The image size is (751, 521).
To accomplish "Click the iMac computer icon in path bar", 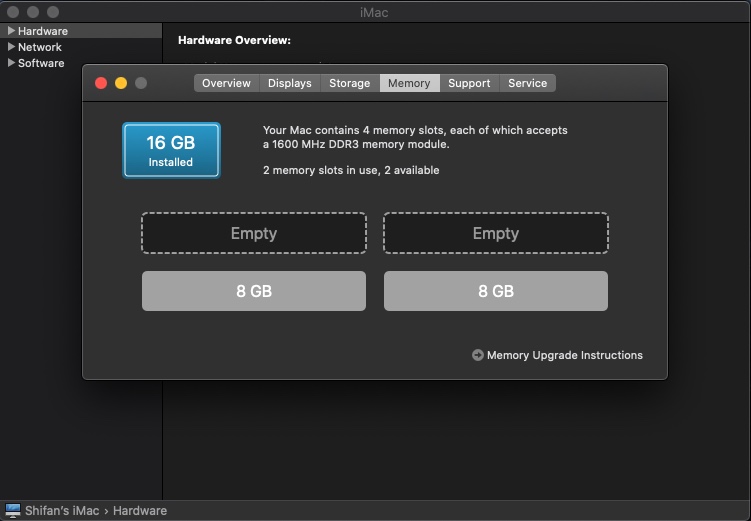I will pos(13,510).
